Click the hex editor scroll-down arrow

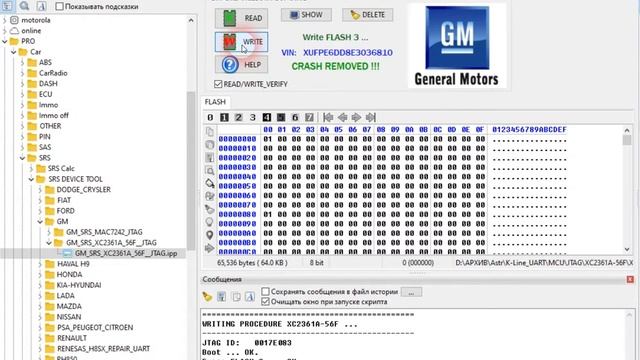pos(627,249)
